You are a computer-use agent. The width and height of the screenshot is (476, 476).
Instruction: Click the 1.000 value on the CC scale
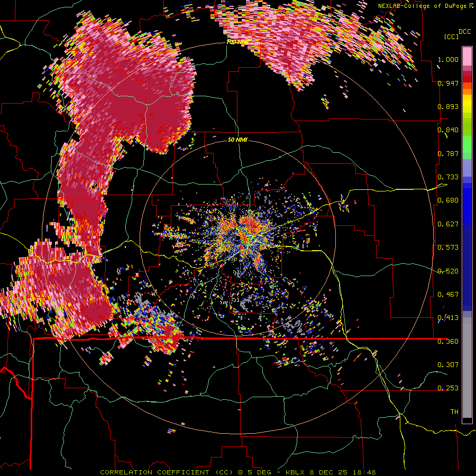pyautogui.click(x=448, y=59)
